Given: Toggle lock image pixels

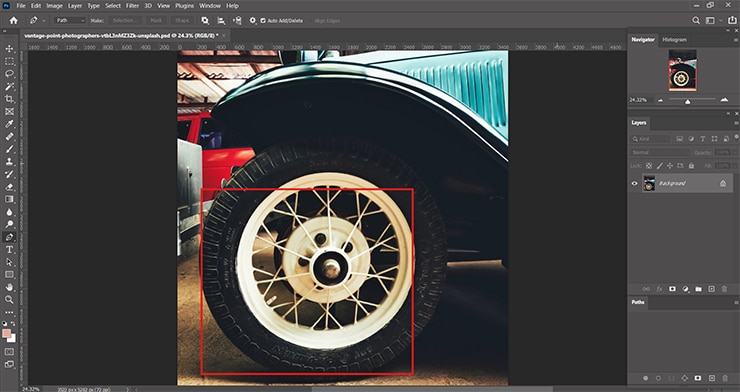Looking at the screenshot, I should point(659,166).
